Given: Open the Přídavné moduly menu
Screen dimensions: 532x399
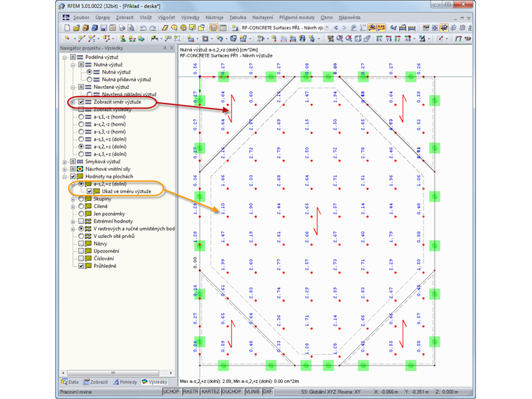Looking at the screenshot, I should tap(297, 17).
